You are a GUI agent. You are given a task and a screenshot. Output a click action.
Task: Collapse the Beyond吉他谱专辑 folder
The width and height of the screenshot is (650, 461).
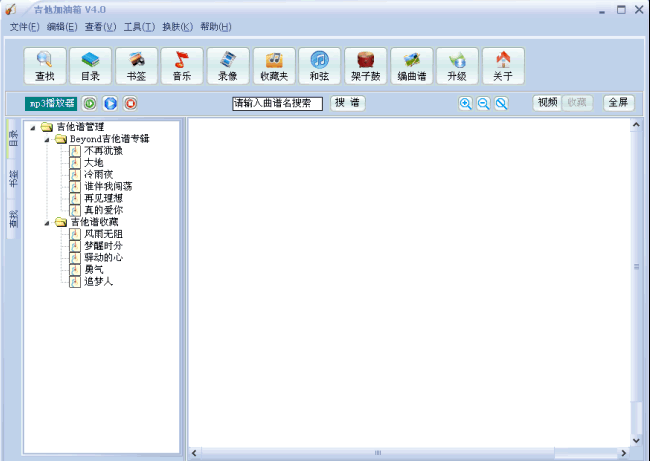tap(46, 139)
